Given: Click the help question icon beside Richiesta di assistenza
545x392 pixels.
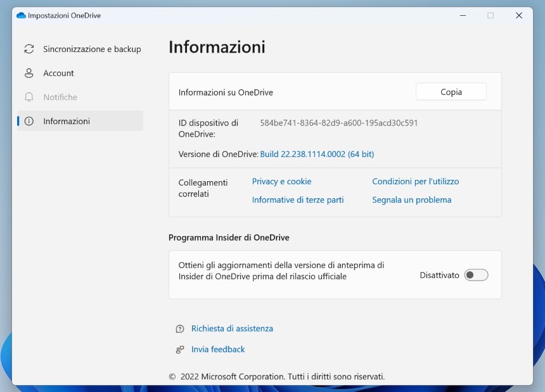Looking at the screenshot, I should click(180, 329).
